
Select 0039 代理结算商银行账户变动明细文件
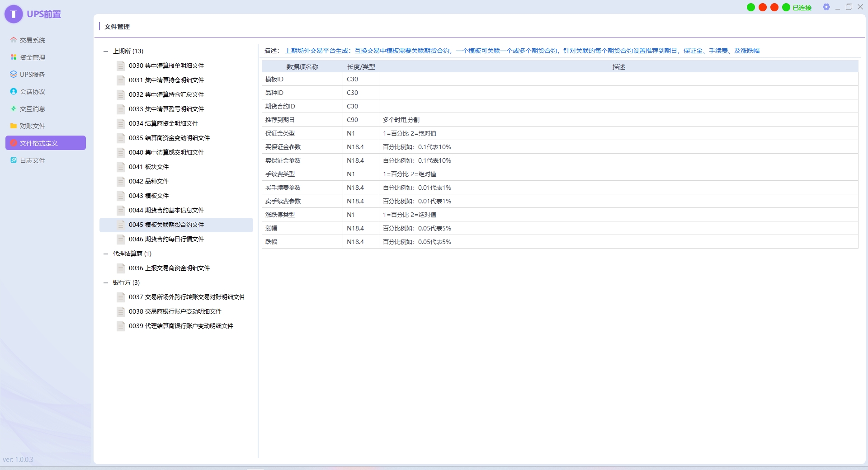click(x=176, y=326)
